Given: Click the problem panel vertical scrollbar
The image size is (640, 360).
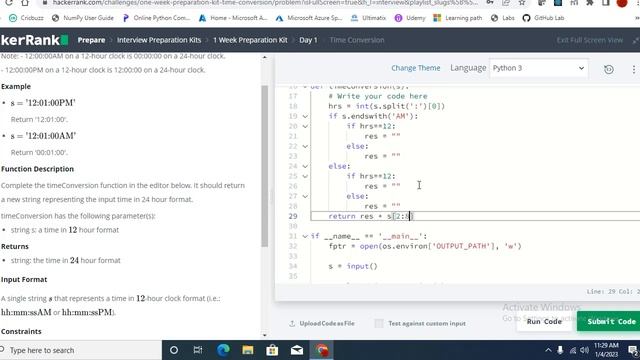Looking at the screenshot, I should [x=264, y=166].
